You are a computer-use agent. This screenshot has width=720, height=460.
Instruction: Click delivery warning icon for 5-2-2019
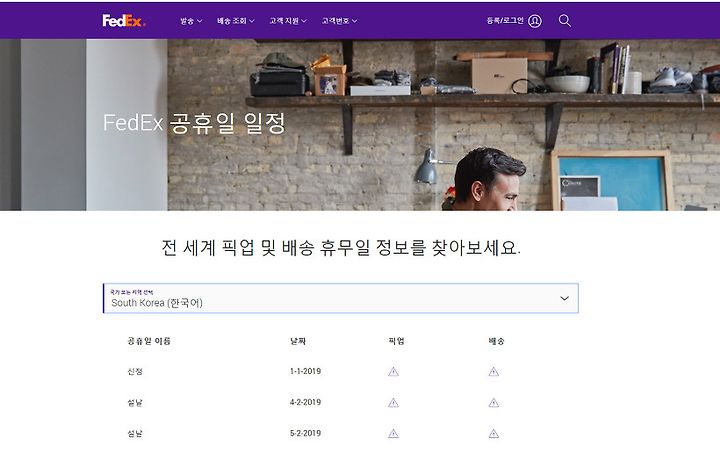(x=494, y=433)
